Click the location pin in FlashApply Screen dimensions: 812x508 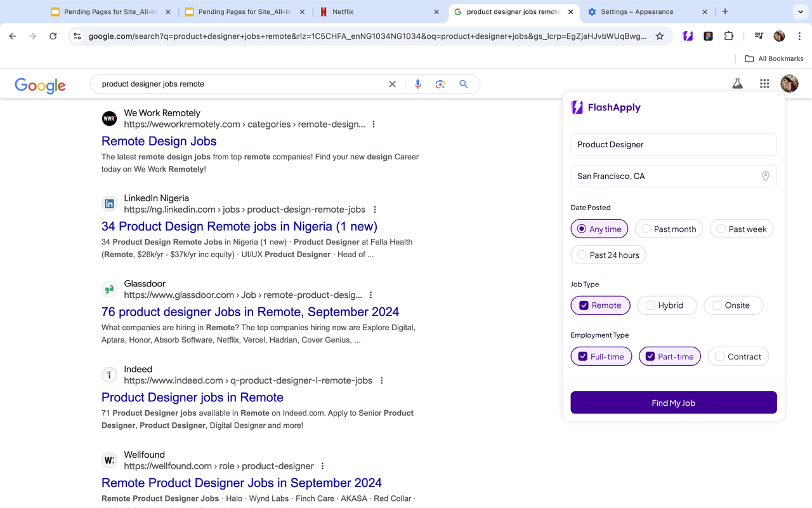coord(766,176)
